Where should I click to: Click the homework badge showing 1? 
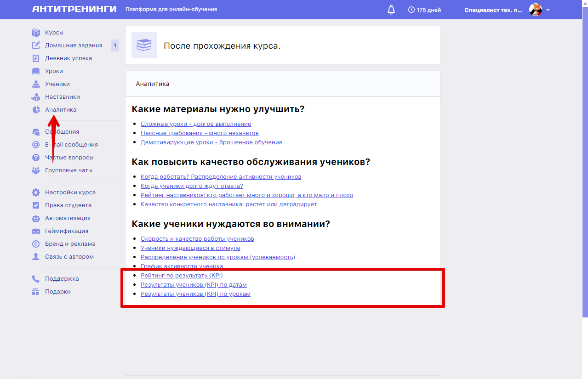click(114, 45)
